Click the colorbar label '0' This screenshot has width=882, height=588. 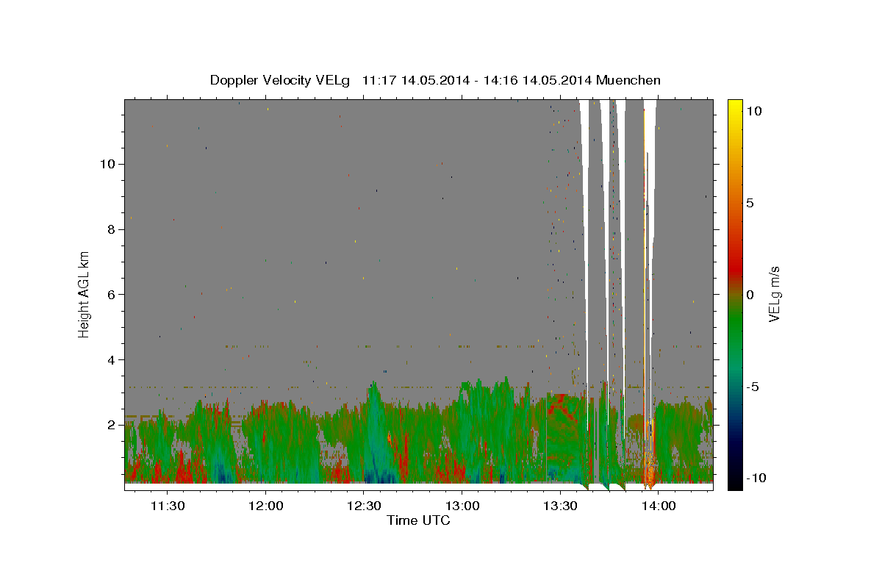750,294
